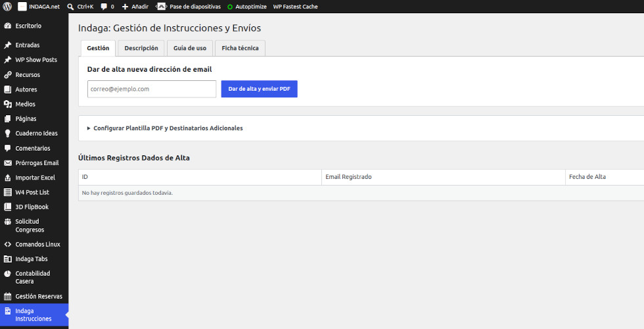
Task: Open the Escritorio dashboard icon
Action: point(7,26)
